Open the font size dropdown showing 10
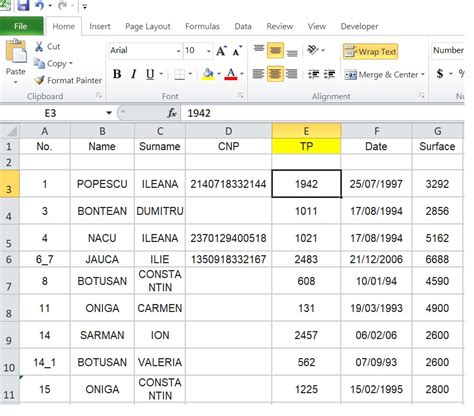The width and height of the screenshot is (474, 416). (209, 51)
